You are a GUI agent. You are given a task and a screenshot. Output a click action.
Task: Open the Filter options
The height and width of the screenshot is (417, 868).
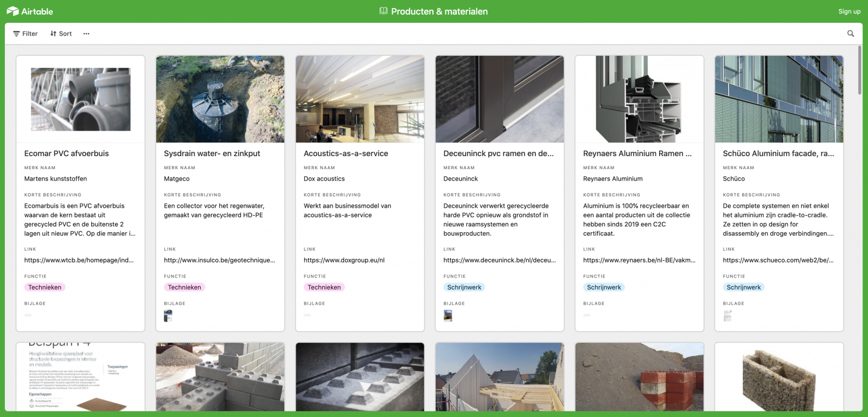point(25,34)
